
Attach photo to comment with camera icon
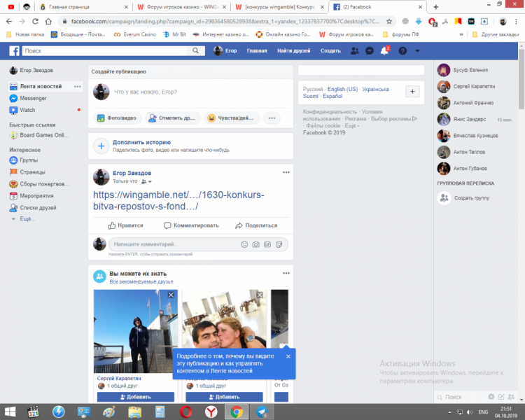pos(255,244)
